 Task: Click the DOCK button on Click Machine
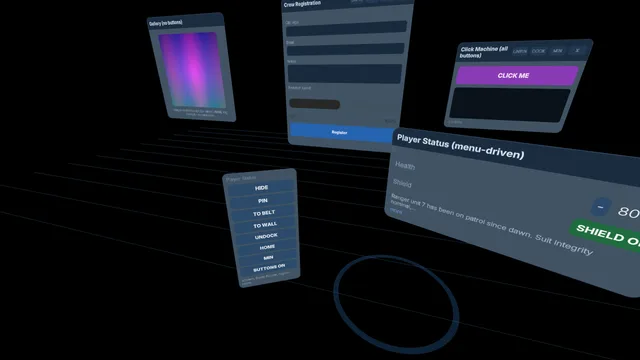coord(538,51)
